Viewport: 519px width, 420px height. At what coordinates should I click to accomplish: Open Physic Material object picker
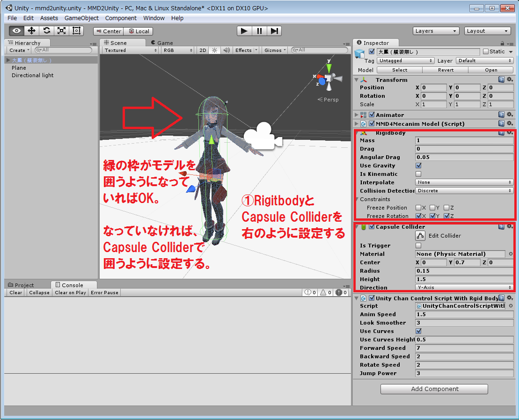point(511,254)
